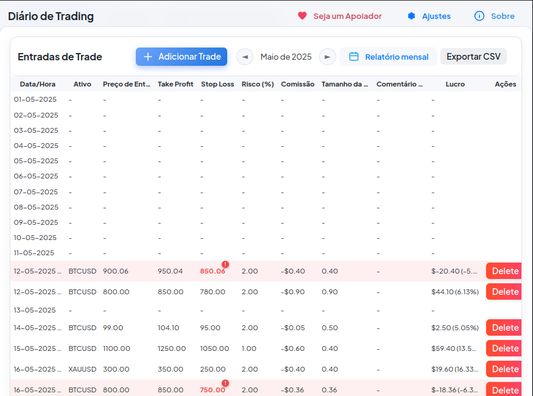
Task: Delete the 12-05-2025 trade with profit $44.10
Action: click(504, 292)
